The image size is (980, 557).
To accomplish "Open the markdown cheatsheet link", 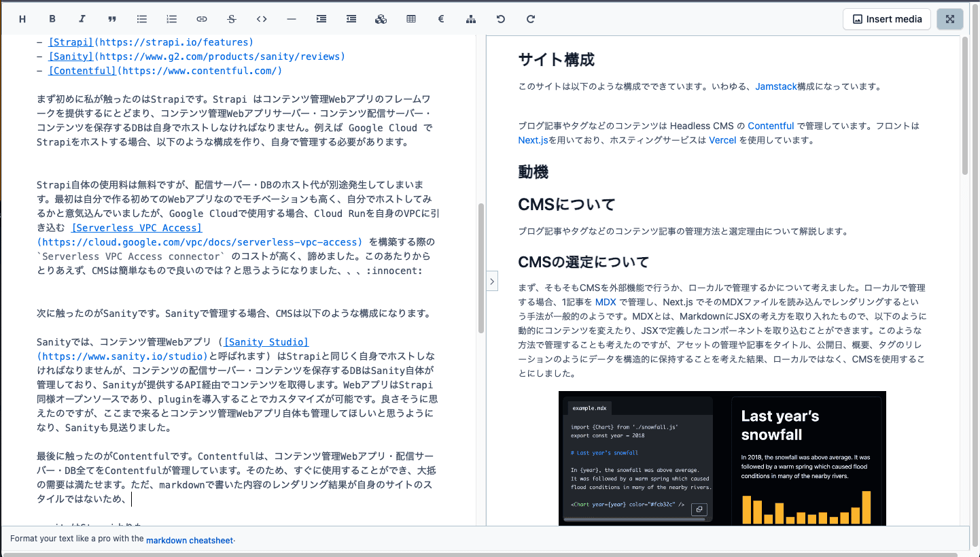I will [x=188, y=540].
